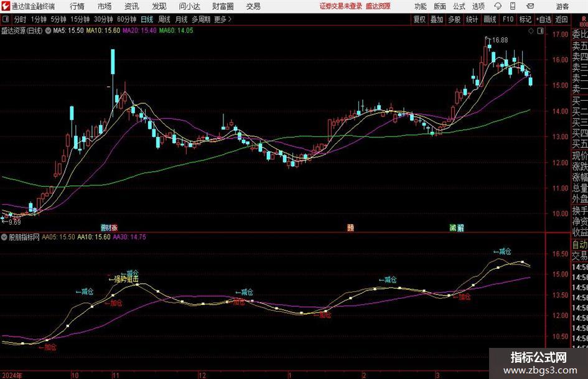The height and width of the screenshot is (379, 588).
Task: Click the MA5: 15.50 indicator value
Action: click(68, 30)
